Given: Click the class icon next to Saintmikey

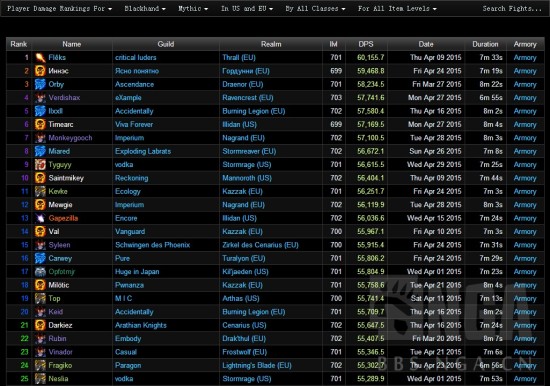Looking at the screenshot, I should point(40,178).
